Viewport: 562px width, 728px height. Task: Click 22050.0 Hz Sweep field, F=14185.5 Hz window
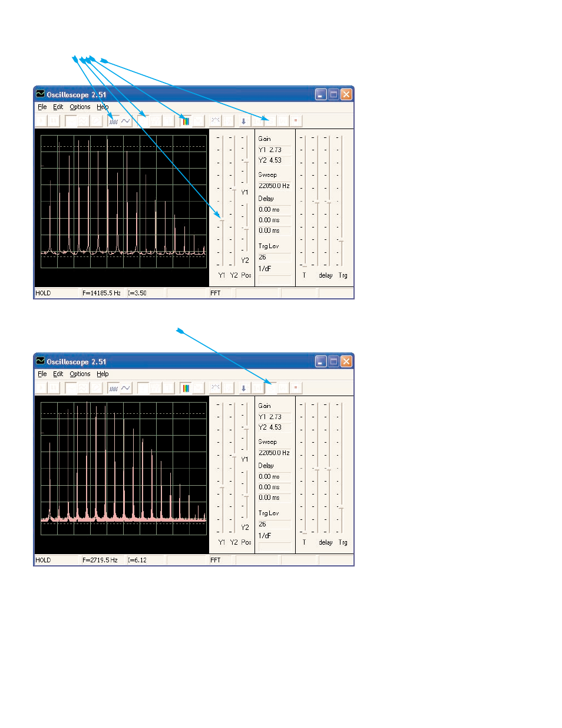[x=275, y=186]
